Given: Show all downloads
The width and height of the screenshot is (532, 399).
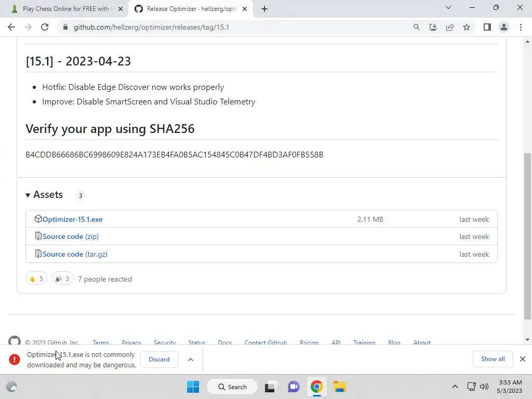Looking at the screenshot, I should [x=493, y=359].
